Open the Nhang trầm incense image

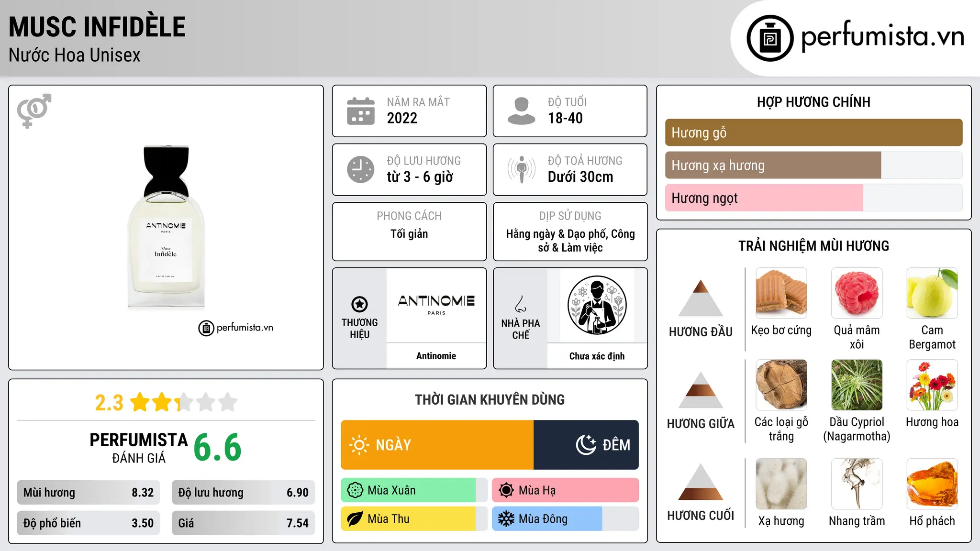click(857, 484)
